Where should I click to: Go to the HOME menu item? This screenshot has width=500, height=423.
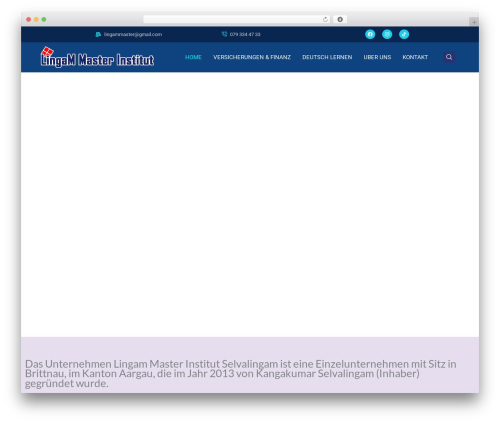point(193,57)
